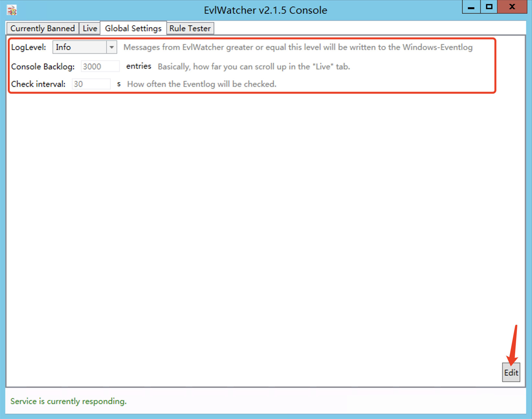
Task: Click the Console Backlog label
Action: (43, 67)
